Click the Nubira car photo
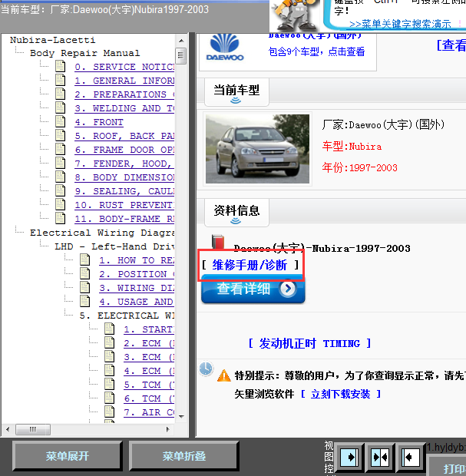Viewport: 466px width, 476px height. coord(257,149)
